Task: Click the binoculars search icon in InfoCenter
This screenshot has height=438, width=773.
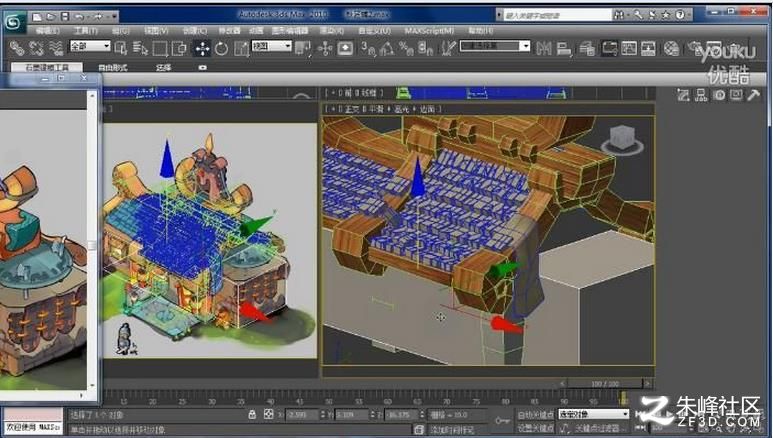Action: coord(619,15)
